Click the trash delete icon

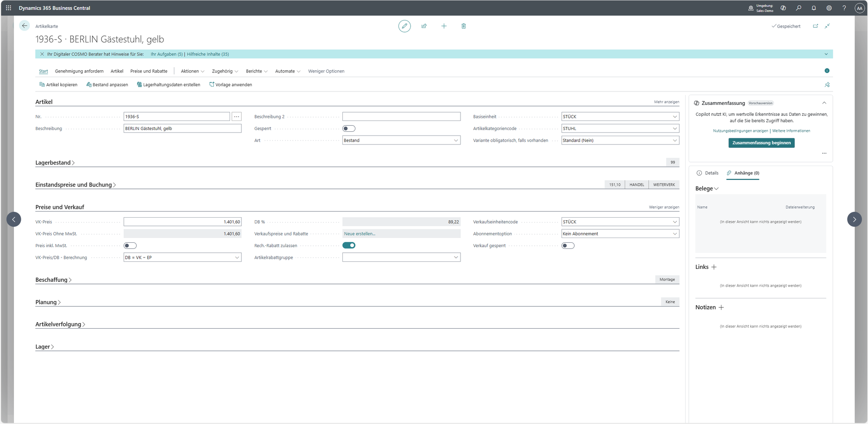point(464,26)
